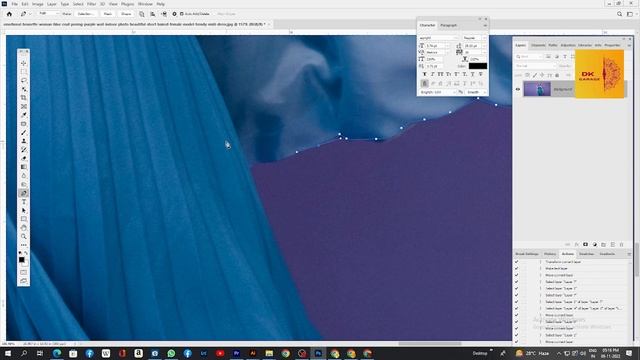640x360 pixels.
Task: Select the Rectangular Marquee tool
Action: pos(24,72)
